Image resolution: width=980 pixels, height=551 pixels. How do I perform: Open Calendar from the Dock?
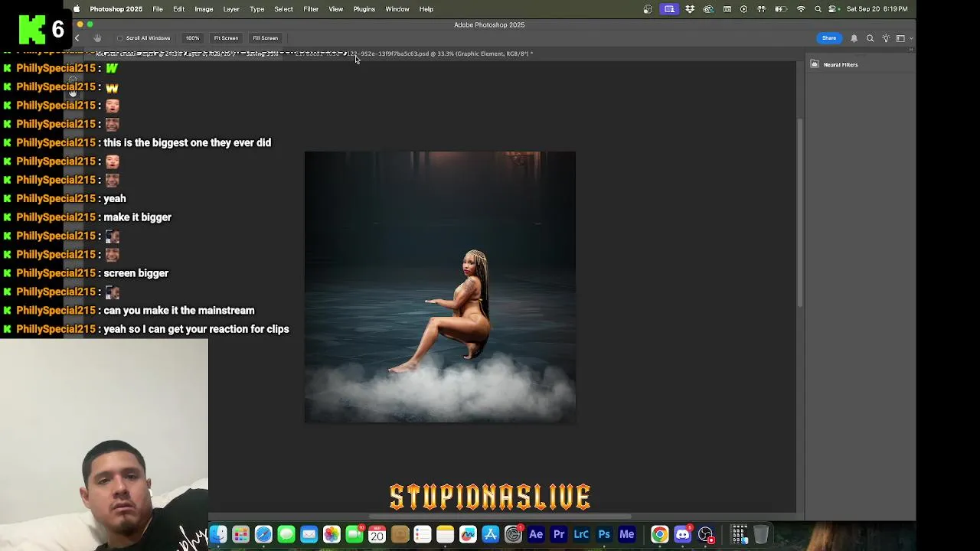[x=377, y=534]
